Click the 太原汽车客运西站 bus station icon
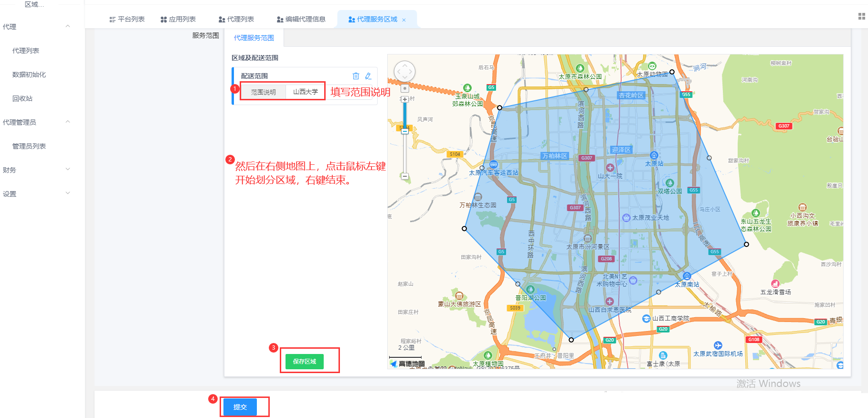Screen dimensions: 868x418 coord(494,165)
